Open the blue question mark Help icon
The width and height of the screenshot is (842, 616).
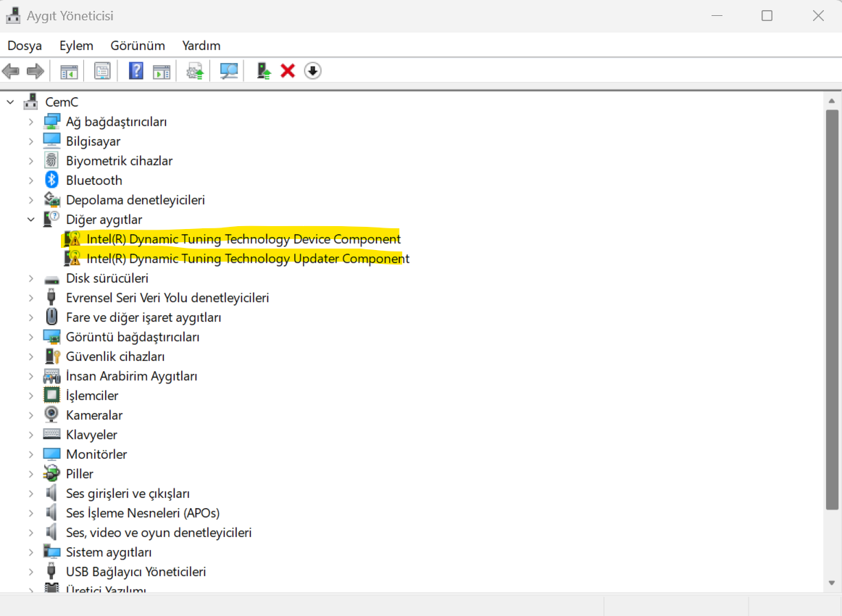136,71
